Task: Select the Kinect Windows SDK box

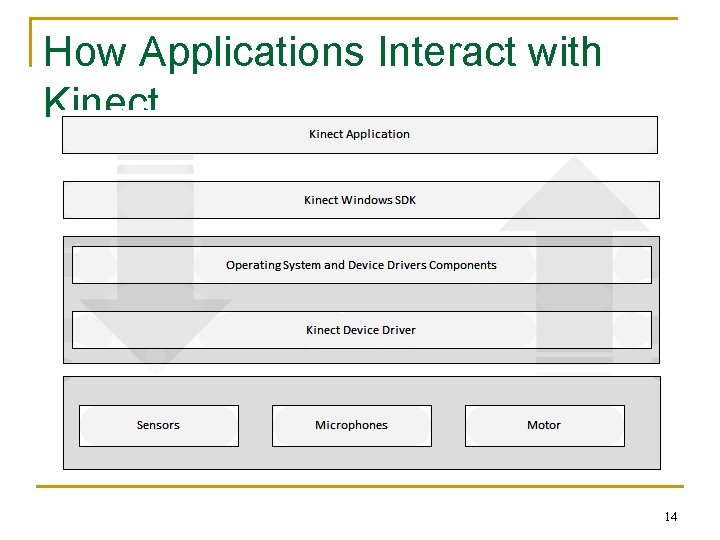Action: tap(361, 200)
